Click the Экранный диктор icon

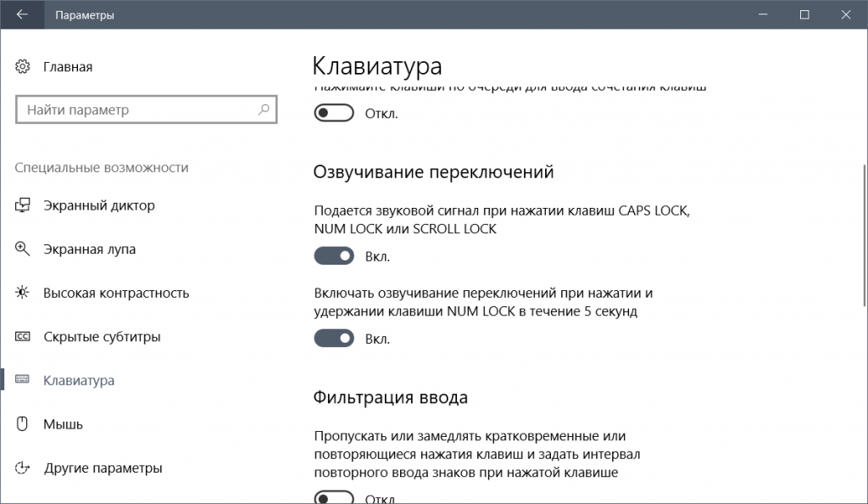coord(23,206)
